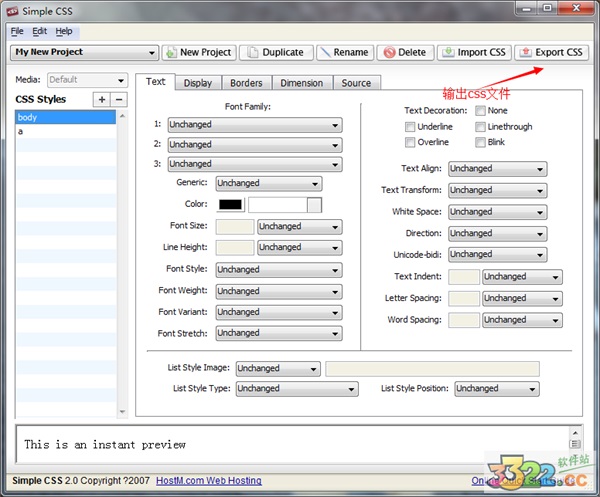Click the Import CSS button
600x497 pixels.
pos(474,52)
